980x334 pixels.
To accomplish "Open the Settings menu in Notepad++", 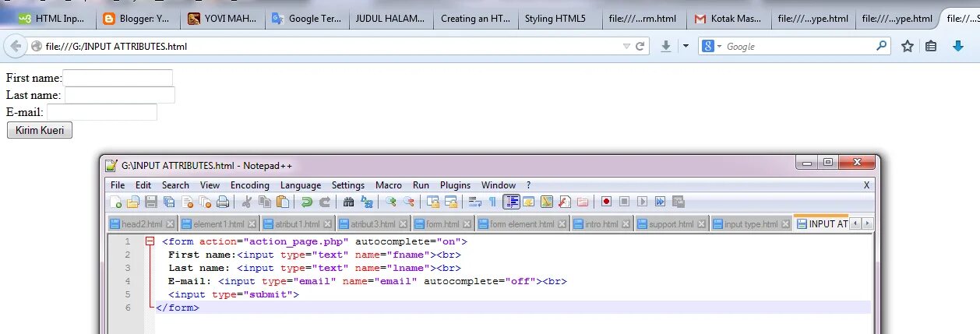I will coord(348,185).
